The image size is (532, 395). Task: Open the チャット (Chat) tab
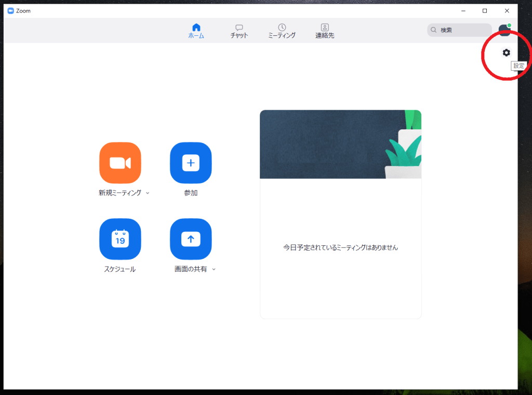(x=239, y=31)
